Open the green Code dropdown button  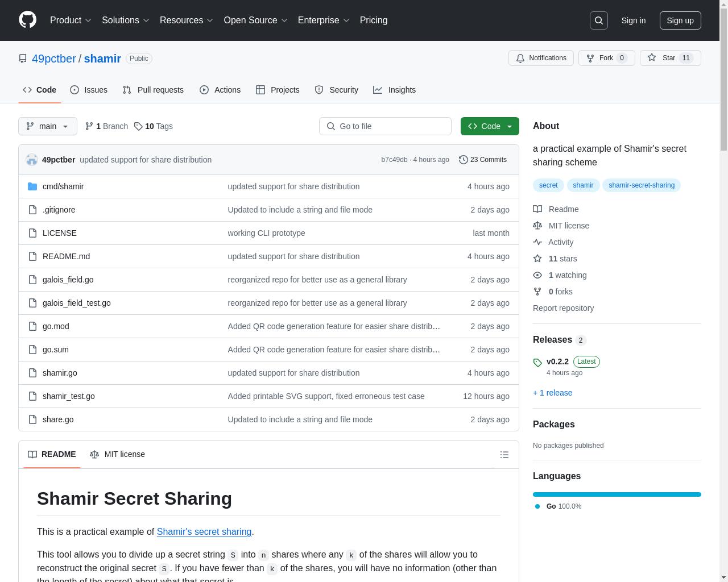pos(490,126)
